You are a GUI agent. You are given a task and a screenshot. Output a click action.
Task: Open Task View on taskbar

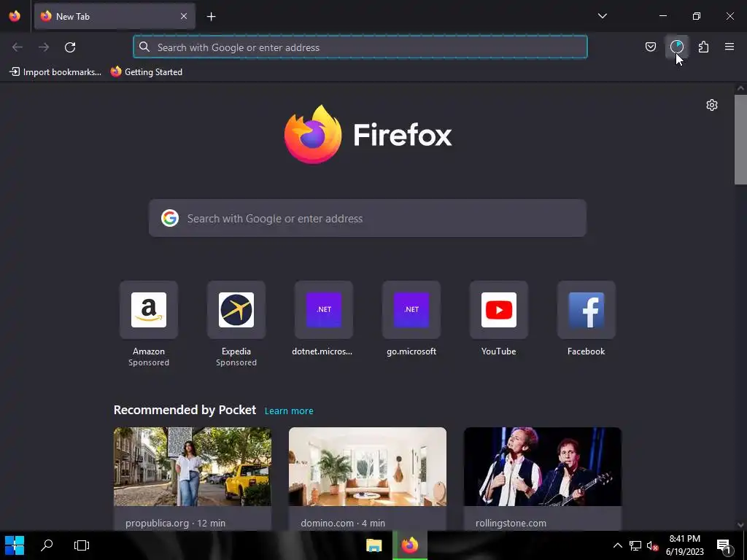pyautogui.click(x=82, y=545)
